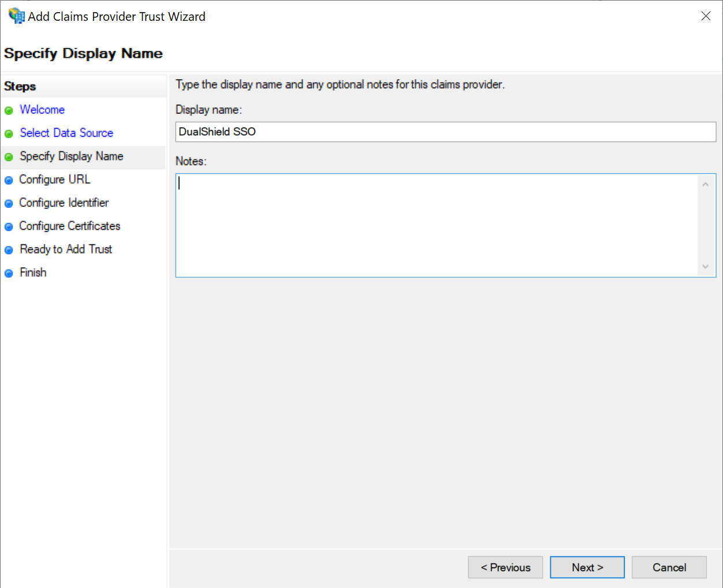Go back with the < Previous button

pos(505,567)
